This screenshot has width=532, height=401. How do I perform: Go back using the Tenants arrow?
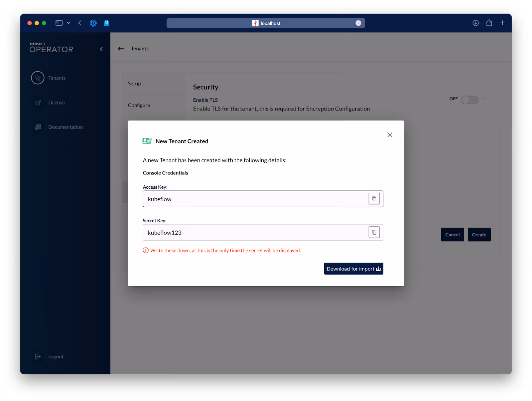pos(121,49)
